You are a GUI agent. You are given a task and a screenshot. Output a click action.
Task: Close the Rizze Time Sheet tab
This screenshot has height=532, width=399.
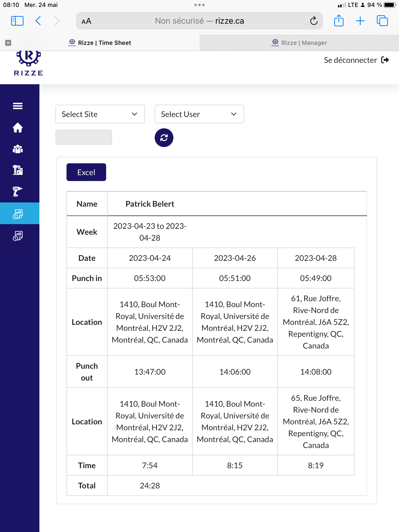click(x=8, y=43)
